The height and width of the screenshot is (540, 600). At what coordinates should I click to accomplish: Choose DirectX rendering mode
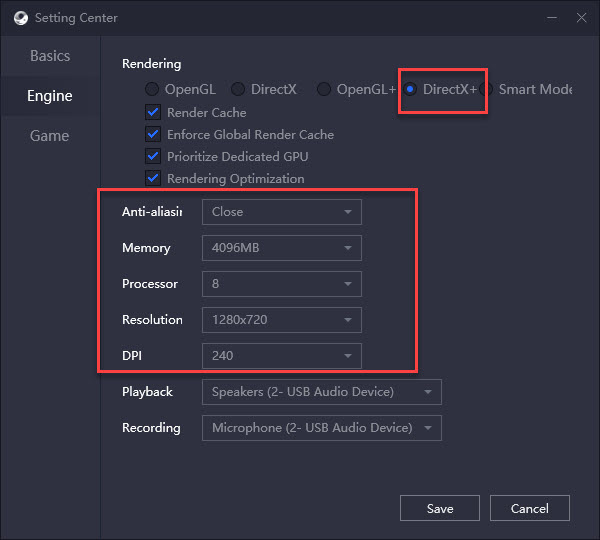pos(239,90)
